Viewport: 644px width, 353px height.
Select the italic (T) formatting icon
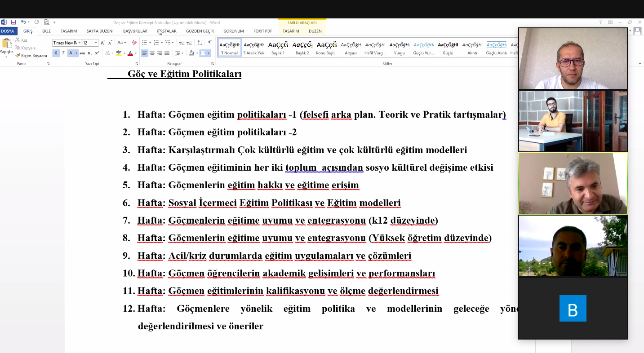[x=63, y=53]
